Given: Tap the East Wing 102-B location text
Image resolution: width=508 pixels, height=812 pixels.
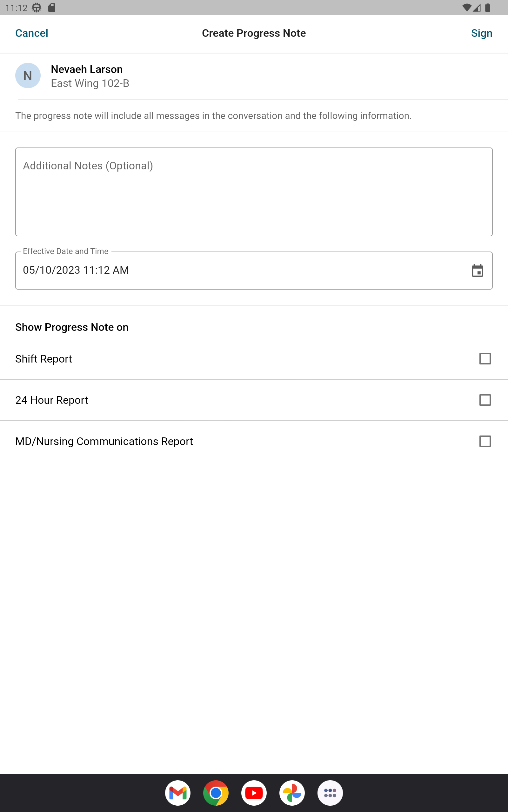Looking at the screenshot, I should click(x=90, y=83).
